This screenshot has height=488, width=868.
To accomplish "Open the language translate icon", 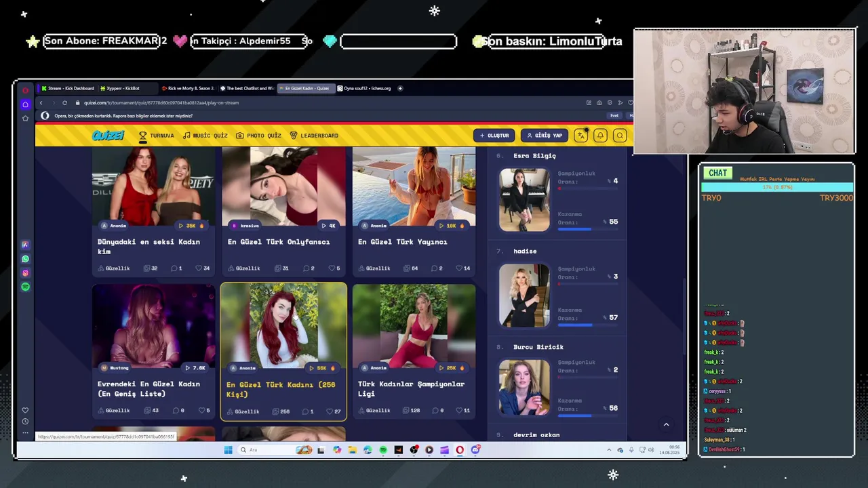I will click(x=580, y=136).
